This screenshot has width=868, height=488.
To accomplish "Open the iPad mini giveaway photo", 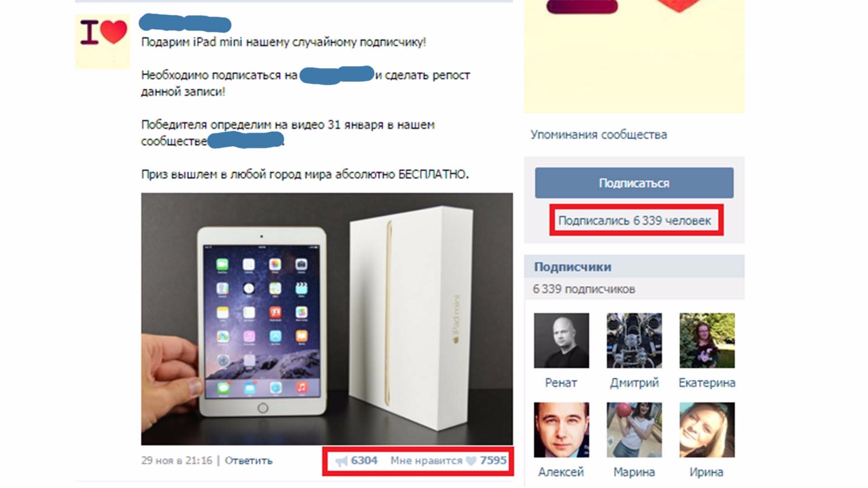I will pyautogui.click(x=327, y=319).
